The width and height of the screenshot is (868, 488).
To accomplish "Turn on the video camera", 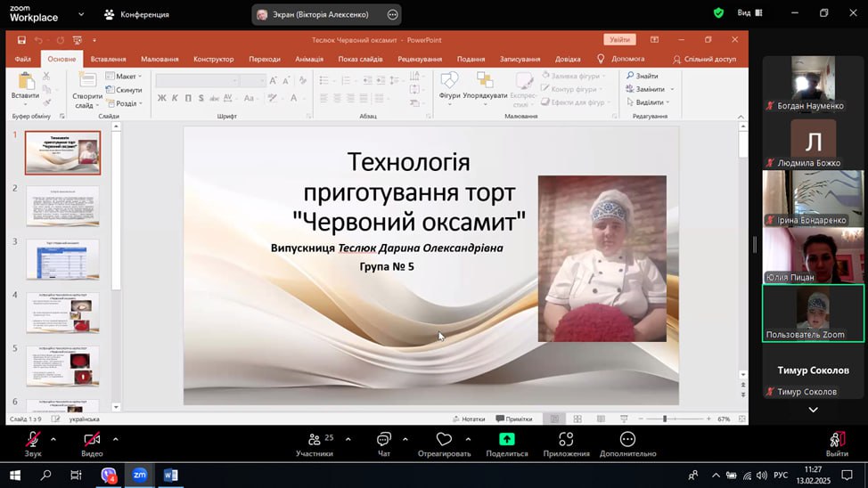I will (x=92, y=440).
